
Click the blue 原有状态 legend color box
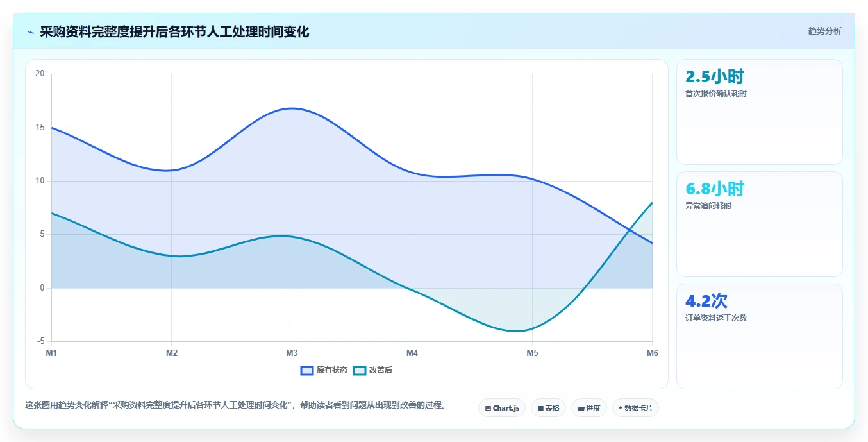click(x=307, y=370)
